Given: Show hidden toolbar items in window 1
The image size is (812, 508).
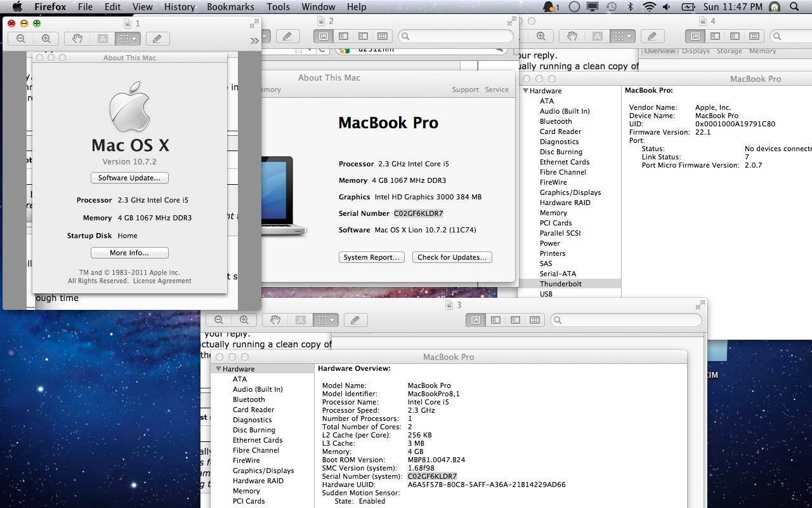Looking at the screenshot, I should (x=254, y=40).
